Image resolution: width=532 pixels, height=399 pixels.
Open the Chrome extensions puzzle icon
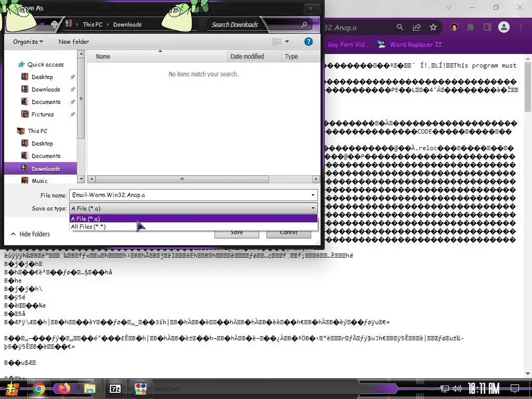[x=471, y=27]
